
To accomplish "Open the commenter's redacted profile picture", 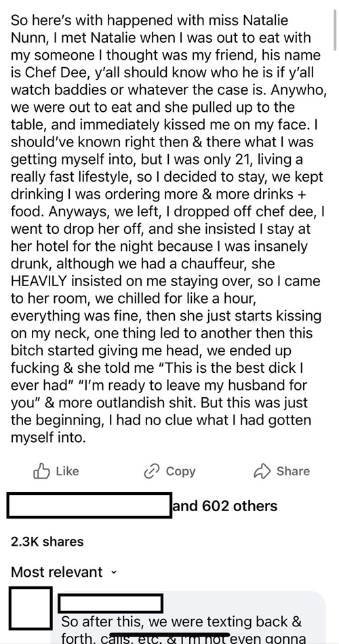I will (x=31, y=608).
